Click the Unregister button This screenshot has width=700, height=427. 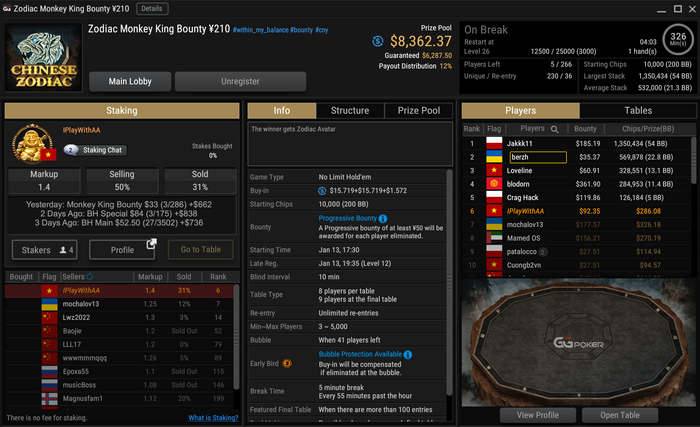point(240,81)
